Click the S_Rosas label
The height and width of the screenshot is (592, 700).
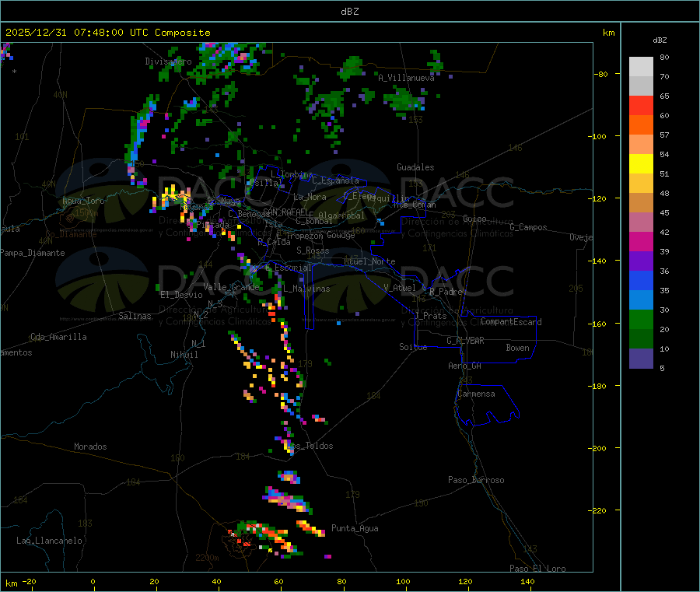tap(313, 250)
